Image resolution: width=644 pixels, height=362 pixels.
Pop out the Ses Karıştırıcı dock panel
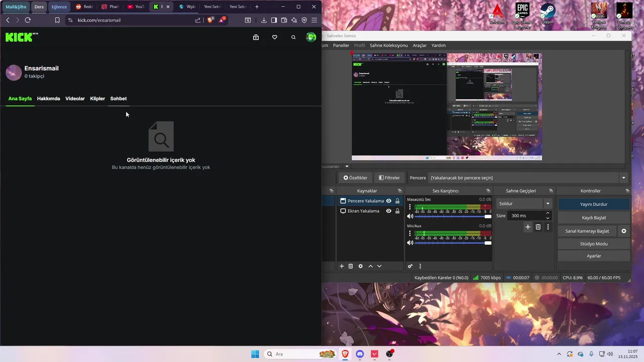coord(488,191)
